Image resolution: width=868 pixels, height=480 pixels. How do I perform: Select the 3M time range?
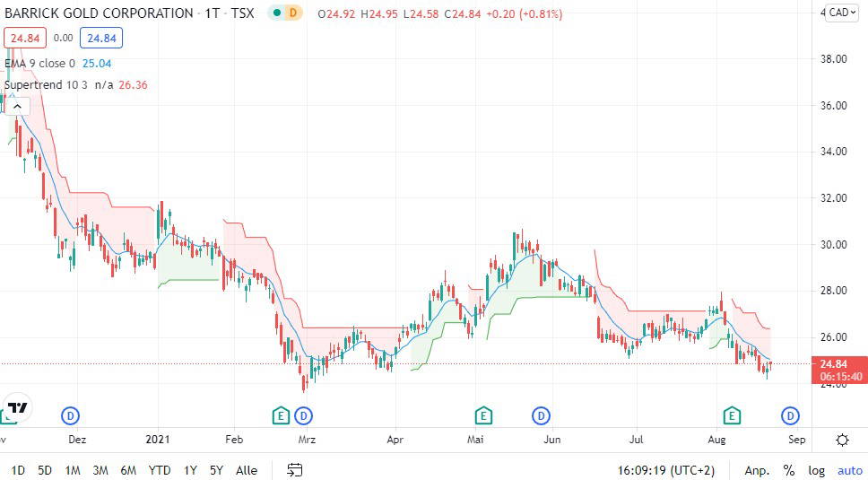100,470
